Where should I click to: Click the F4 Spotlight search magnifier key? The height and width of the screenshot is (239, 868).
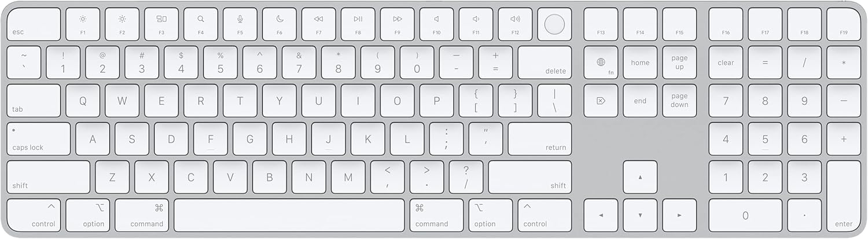pos(201,24)
